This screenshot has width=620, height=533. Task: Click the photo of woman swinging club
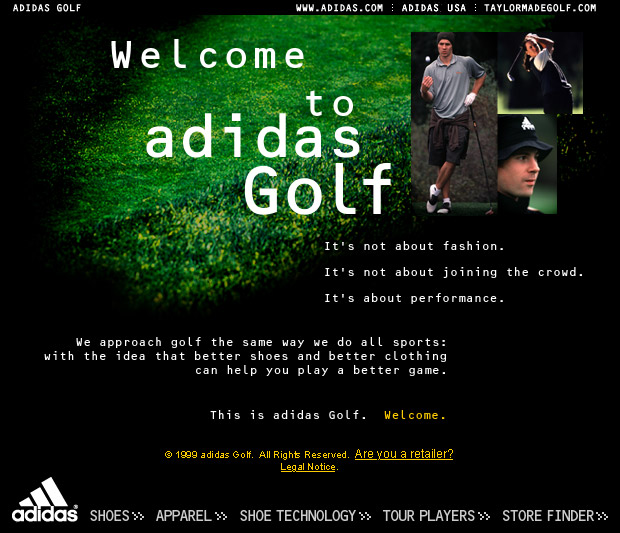point(540,73)
